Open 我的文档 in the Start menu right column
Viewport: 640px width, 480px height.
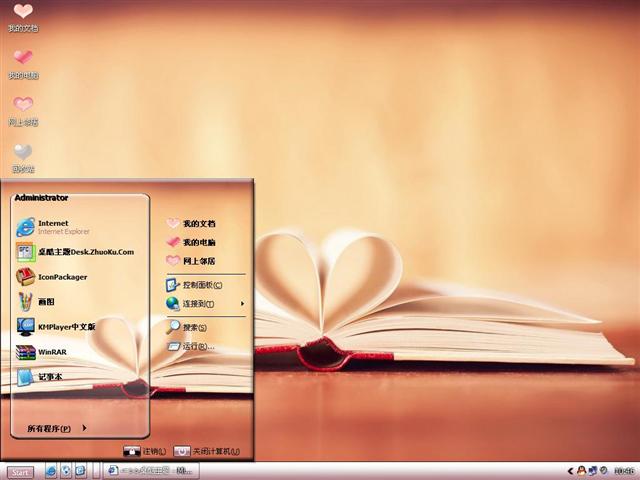pos(191,223)
